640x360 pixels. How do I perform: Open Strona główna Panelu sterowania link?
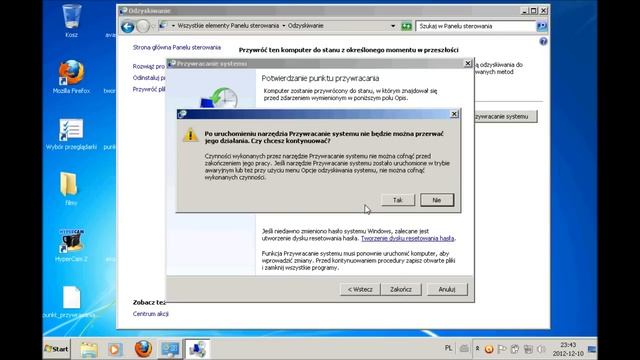(177, 47)
